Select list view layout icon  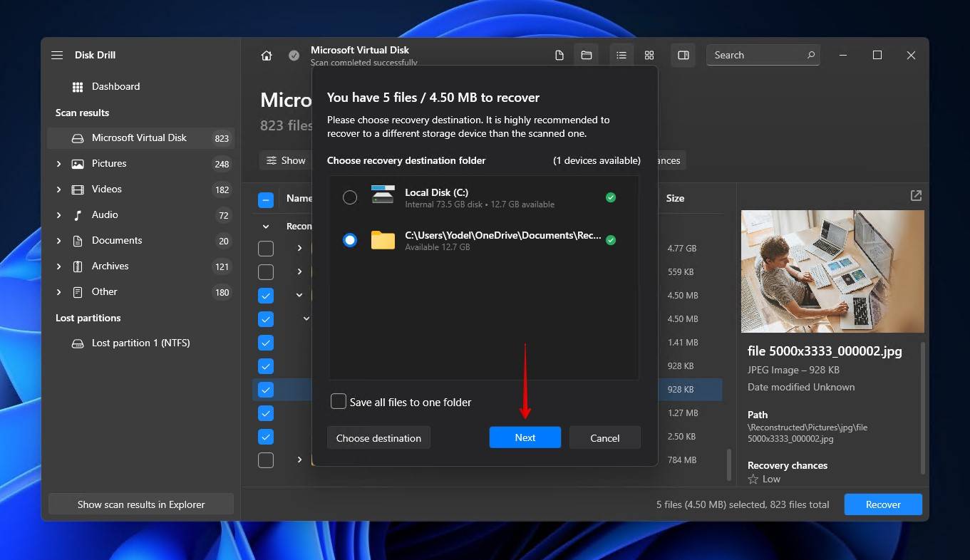[x=621, y=55]
